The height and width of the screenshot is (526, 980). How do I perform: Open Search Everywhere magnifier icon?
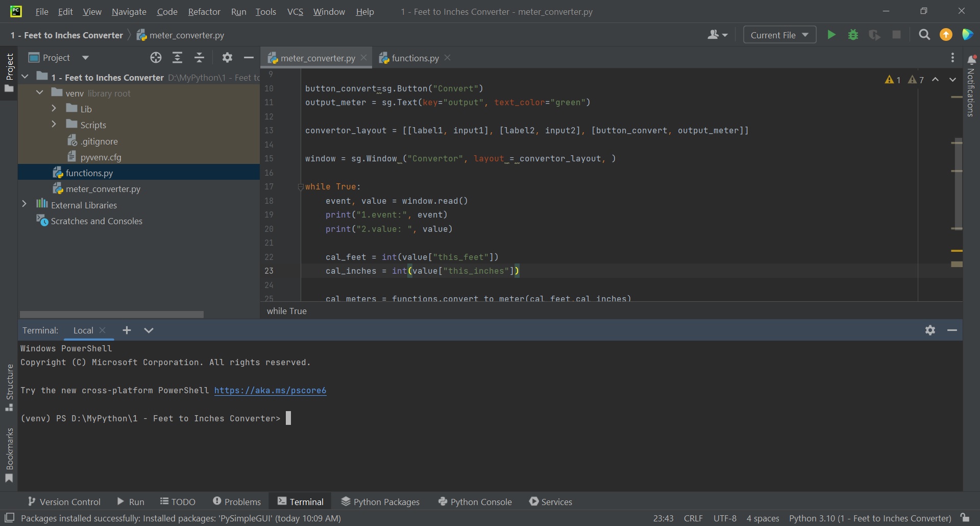(924, 34)
